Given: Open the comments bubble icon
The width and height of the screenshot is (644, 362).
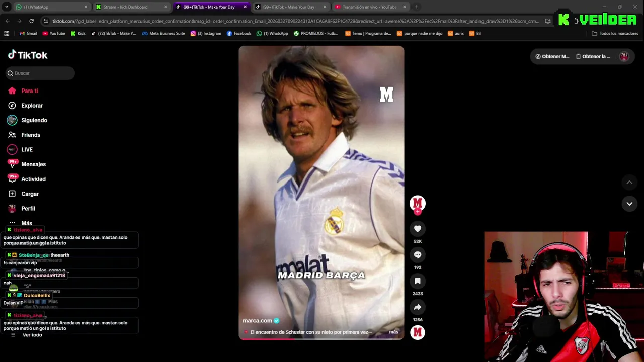Looking at the screenshot, I should pyautogui.click(x=418, y=255).
